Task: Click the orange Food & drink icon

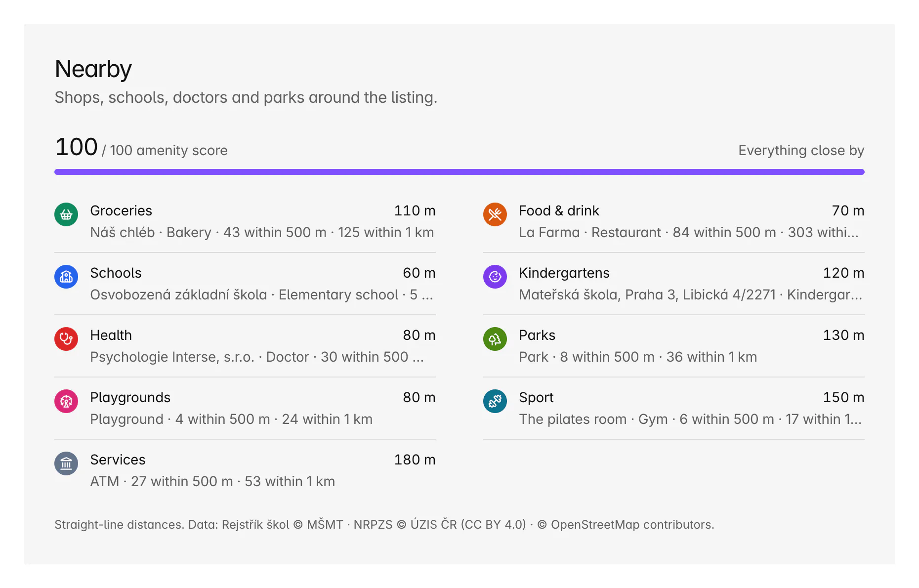Action: click(495, 214)
